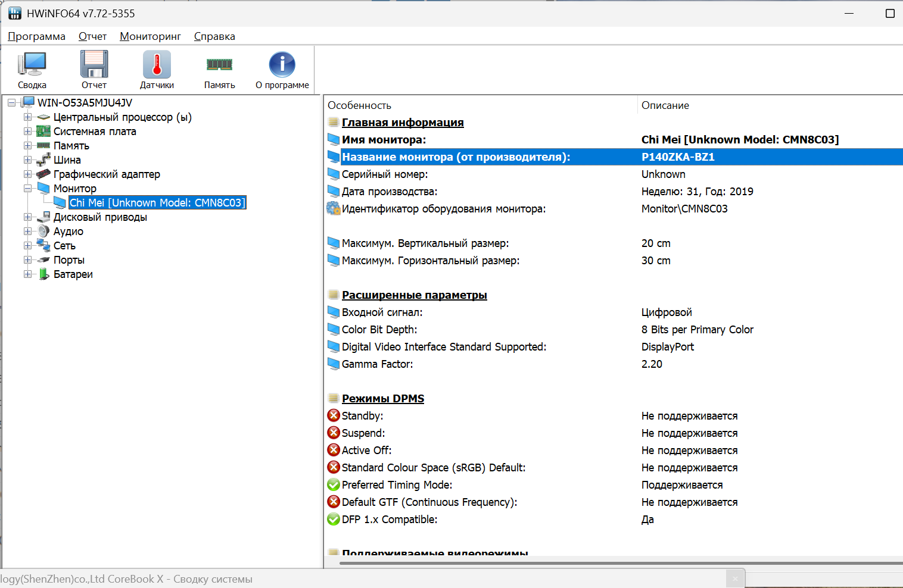Minimize the HWiNFO64 window
The width and height of the screenshot is (903, 588).
849,13
